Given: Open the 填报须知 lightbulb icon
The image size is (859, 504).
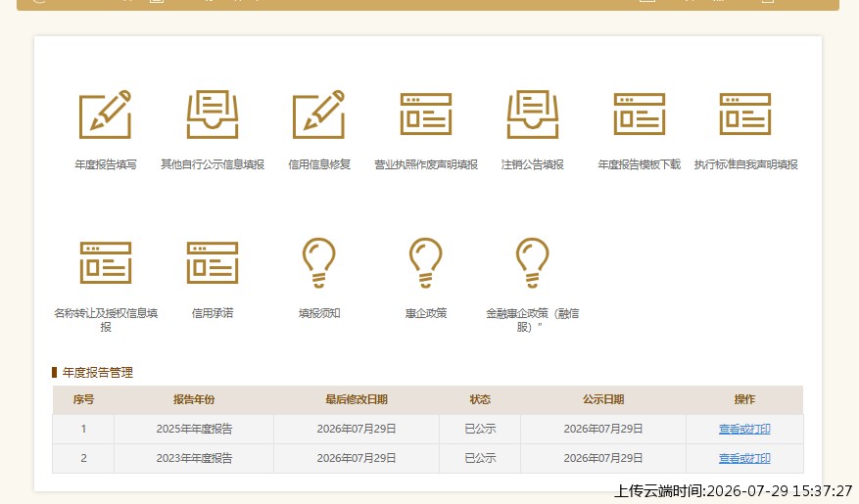Looking at the screenshot, I should click(x=319, y=262).
